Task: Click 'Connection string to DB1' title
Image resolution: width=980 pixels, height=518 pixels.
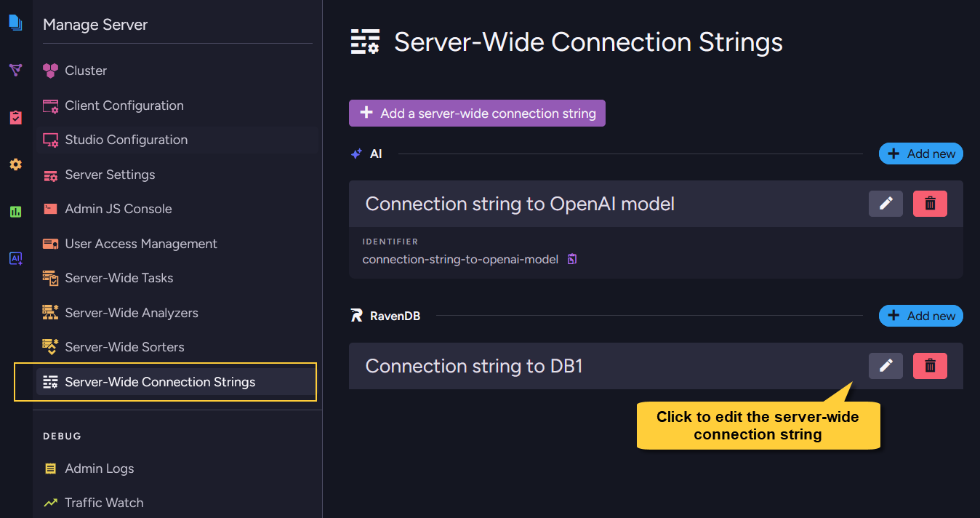Action: tap(474, 366)
